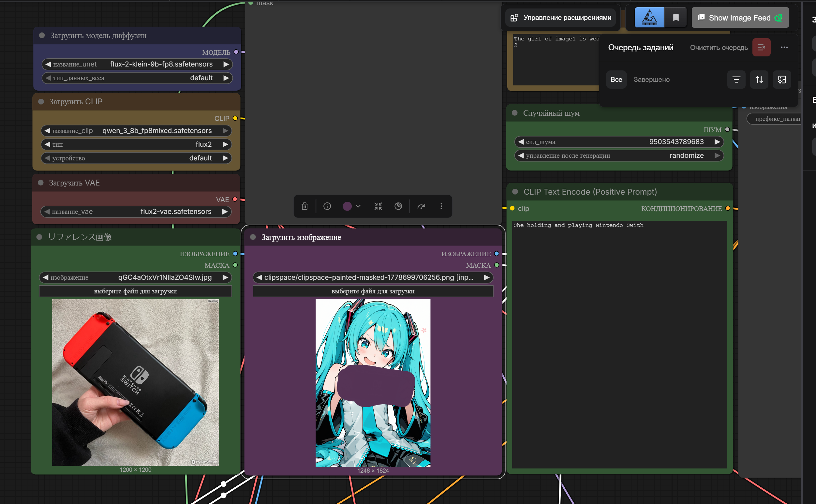Expand the node color chevron in toolbar

coord(358,206)
